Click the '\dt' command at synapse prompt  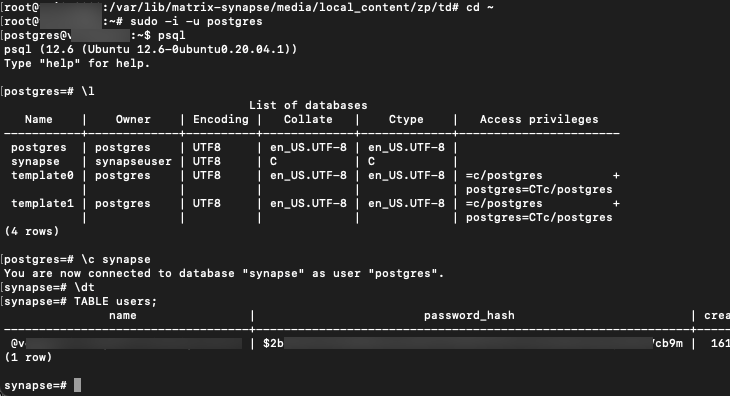pos(84,287)
